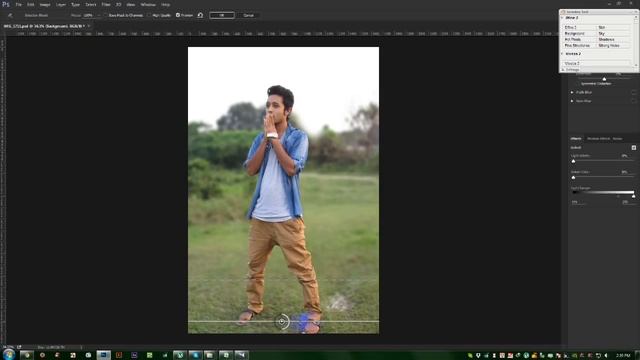Screen dimensions: 640x360
Task: Click the document size status bar info
Action: [x=51, y=347]
